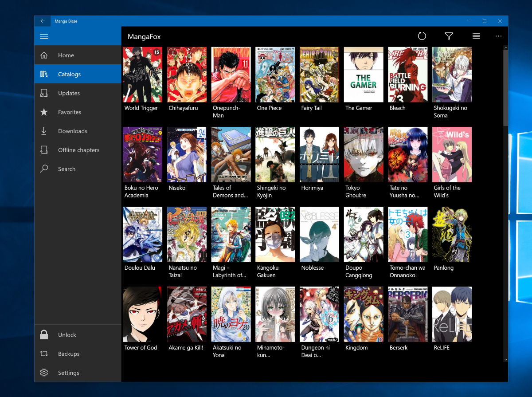The height and width of the screenshot is (397, 532).
Task: Open Panlong cover thumbnail
Action: [452, 234]
